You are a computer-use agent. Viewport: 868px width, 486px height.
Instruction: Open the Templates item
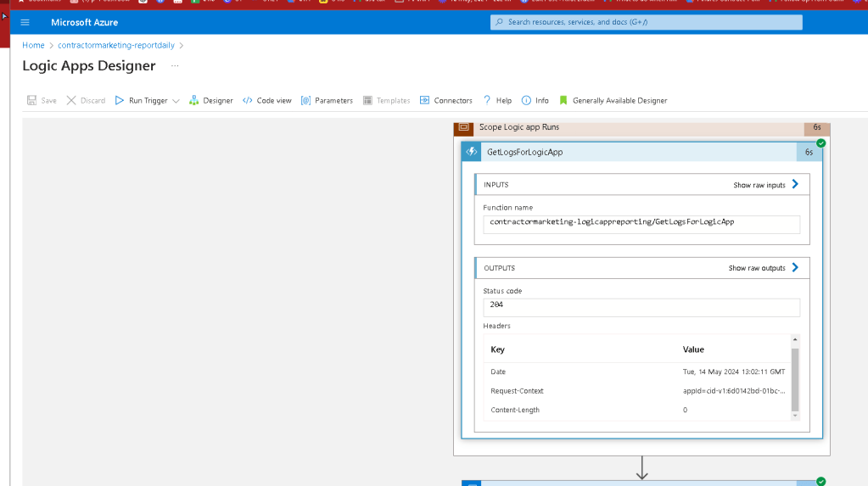point(393,101)
